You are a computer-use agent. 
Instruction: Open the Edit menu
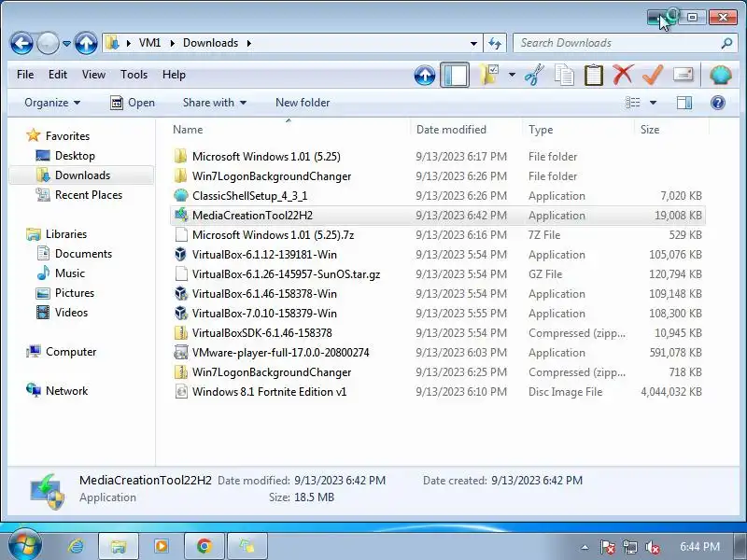[58, 75]
